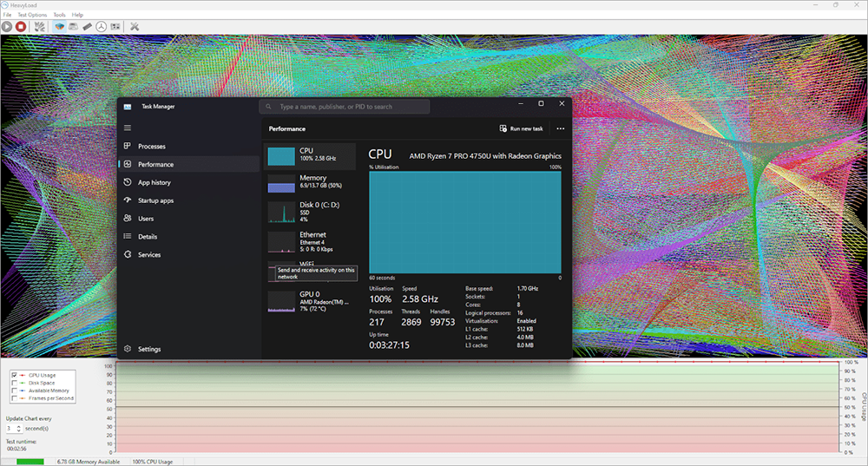This screenshot has height=466, width=868.
Task: Maximize the Task Manager window
Action: coord(541,103)
